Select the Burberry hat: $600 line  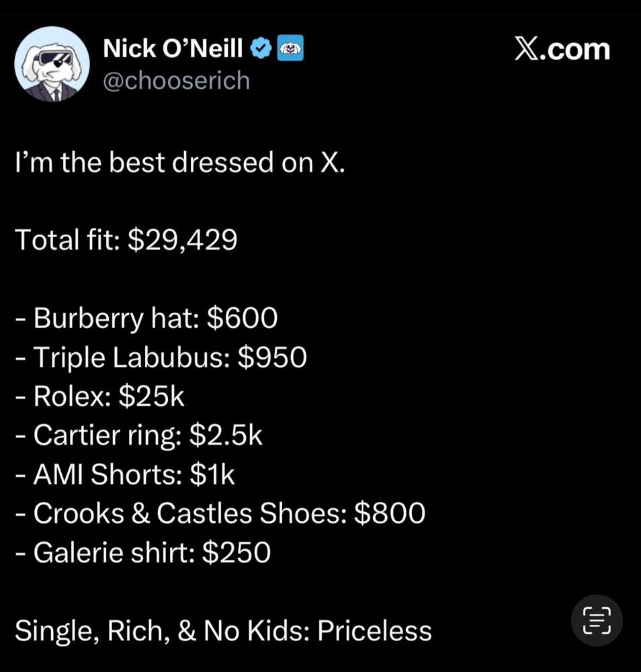[x=146, y=318]
